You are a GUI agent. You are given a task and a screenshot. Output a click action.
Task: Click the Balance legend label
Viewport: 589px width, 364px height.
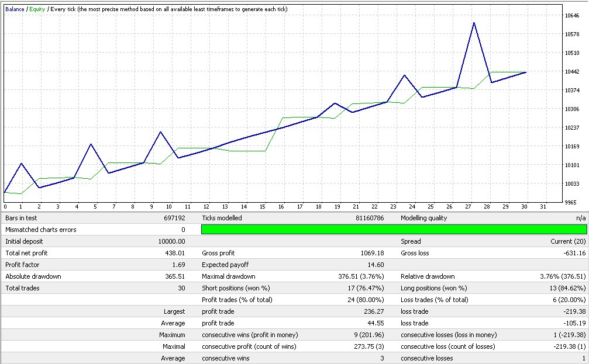click(15, 9)
